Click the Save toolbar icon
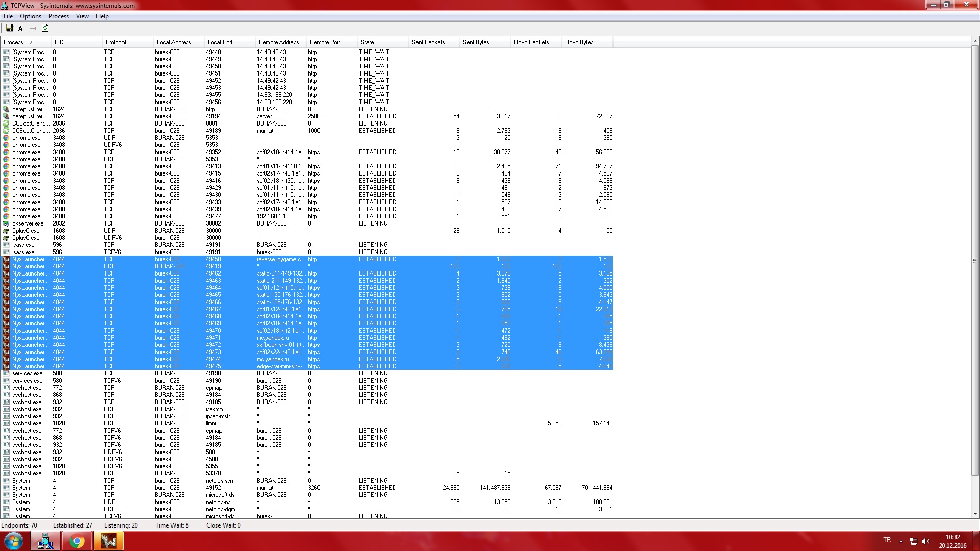The width and height of the screenshot is (980, 551). pos(9,28)
